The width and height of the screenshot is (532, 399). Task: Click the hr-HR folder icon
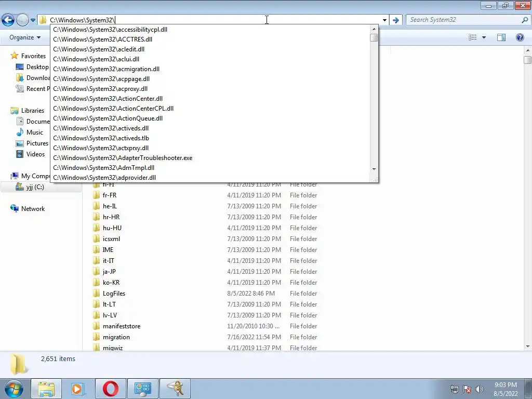(97, 217)
